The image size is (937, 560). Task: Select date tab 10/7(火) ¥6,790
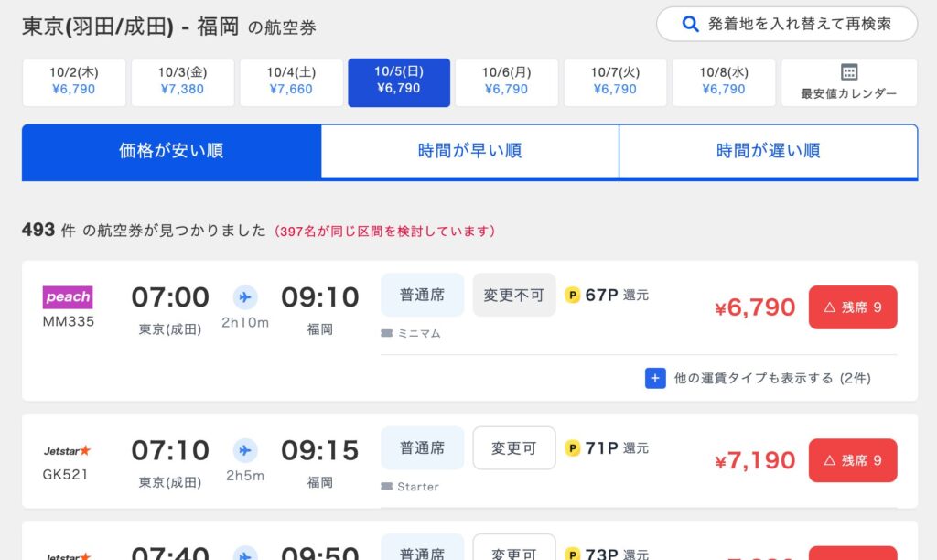[616, 82]
